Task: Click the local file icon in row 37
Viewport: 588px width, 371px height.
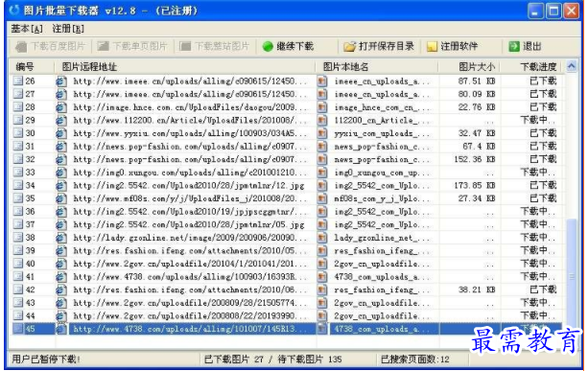Action: pos(322,224)
